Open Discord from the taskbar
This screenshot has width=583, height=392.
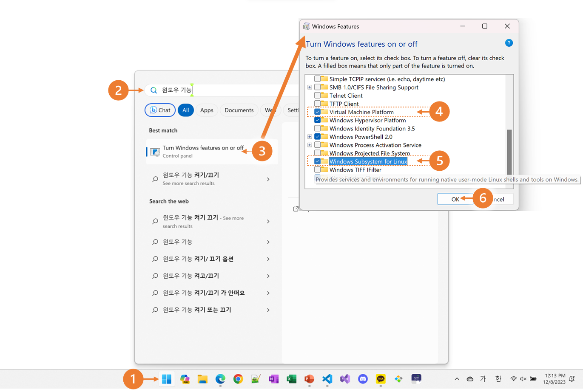[363, 379]
